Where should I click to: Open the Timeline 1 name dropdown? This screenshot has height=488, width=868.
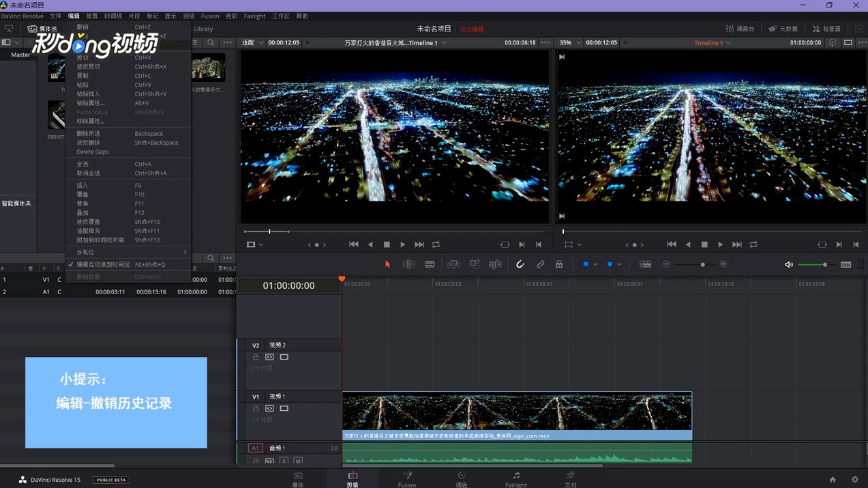click(x=713, y=43)
